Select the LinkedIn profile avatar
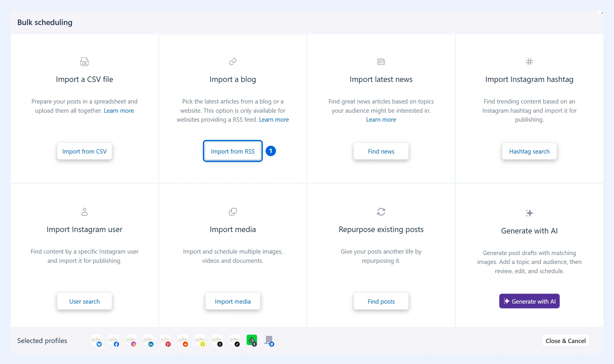Viewport: 614px width, 364px height. click(x=148, y=340)
